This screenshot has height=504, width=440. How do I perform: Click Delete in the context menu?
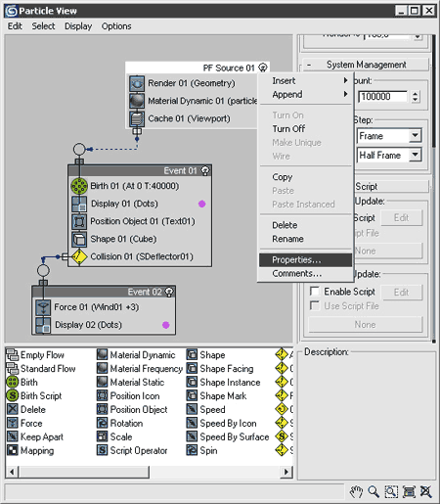[x=285, y=225]
